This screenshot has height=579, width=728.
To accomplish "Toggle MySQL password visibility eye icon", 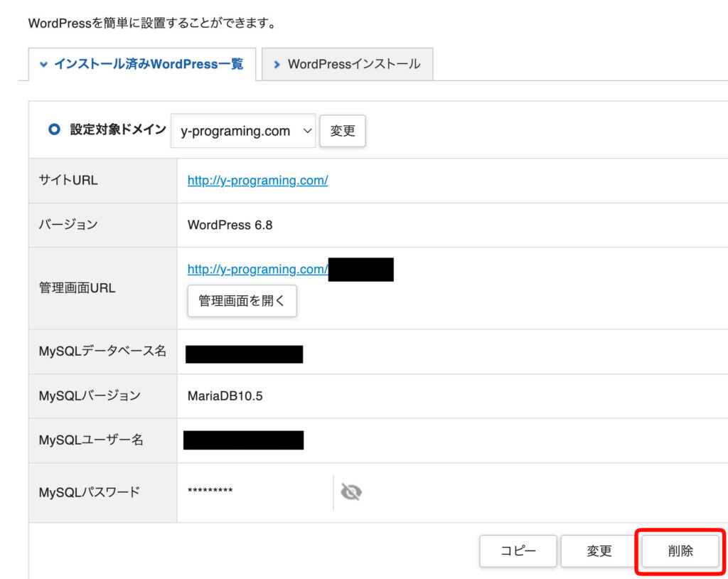I will point(351,492).
